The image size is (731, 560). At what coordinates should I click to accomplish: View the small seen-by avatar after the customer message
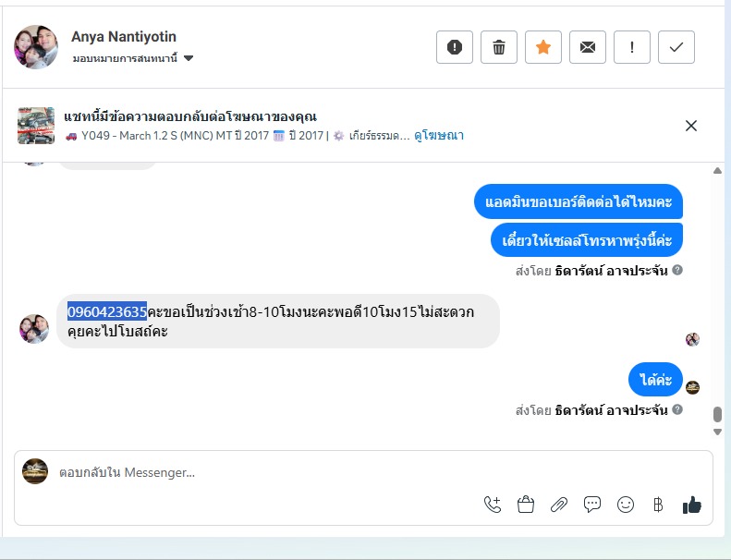coord(692,339)
